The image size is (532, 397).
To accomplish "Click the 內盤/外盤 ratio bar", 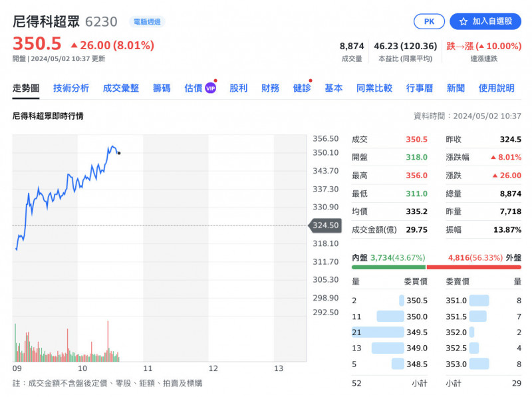I will click(436, 267).
